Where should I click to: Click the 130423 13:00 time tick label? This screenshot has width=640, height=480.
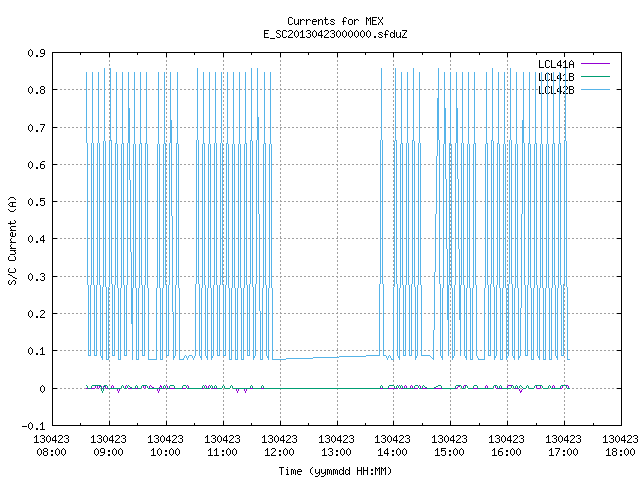pos(336,446)
